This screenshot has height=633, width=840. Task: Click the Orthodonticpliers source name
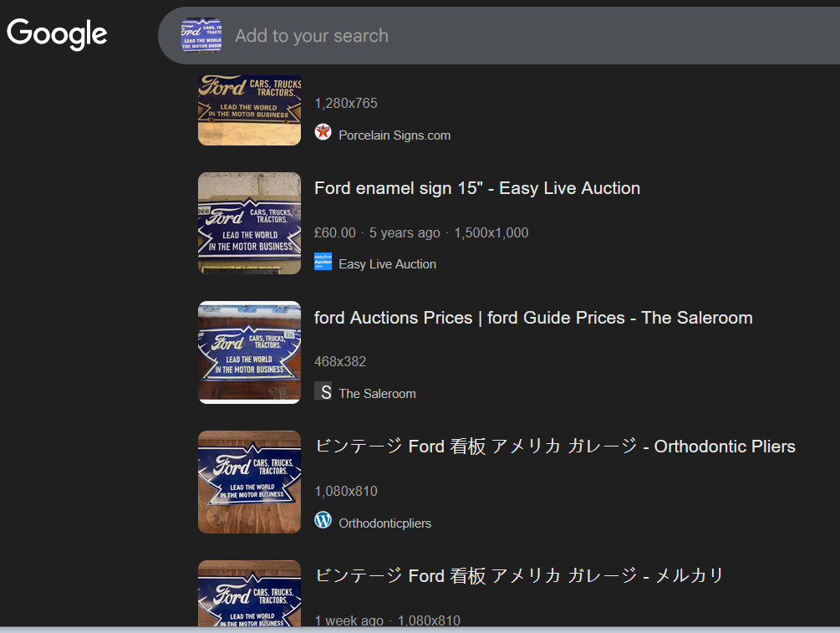384,523
